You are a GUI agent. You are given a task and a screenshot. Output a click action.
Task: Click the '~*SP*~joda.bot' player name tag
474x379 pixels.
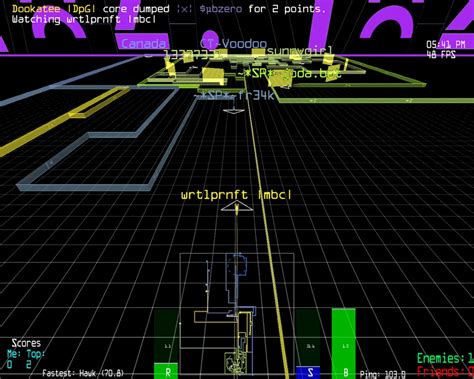point(289,74)
